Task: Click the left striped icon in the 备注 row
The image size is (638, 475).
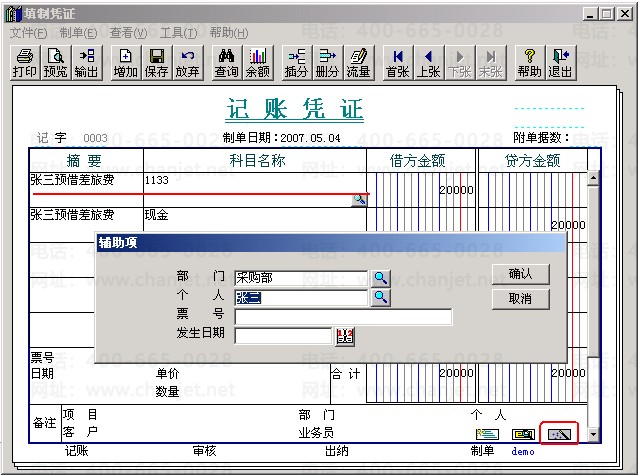Action: [487, 434]
